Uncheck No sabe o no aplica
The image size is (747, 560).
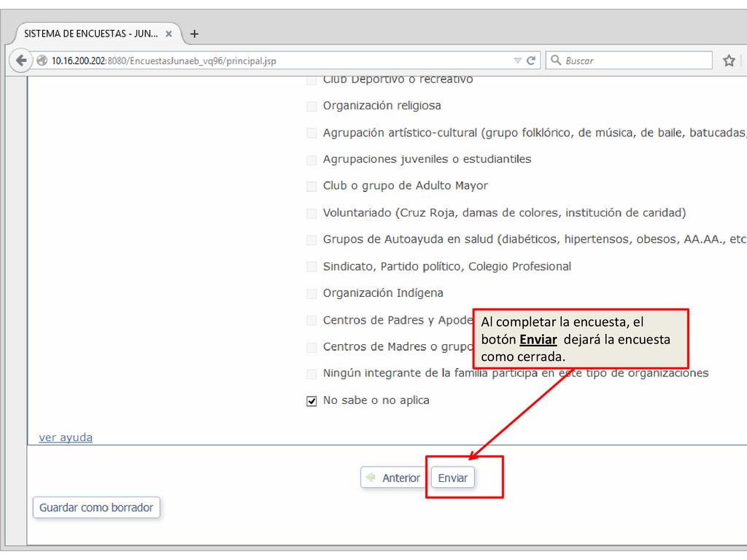(311, 401)
